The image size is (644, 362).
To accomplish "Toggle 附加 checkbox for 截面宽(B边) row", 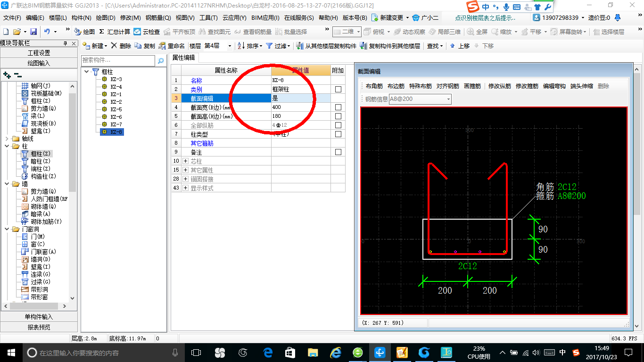I will tap(338, 107).
